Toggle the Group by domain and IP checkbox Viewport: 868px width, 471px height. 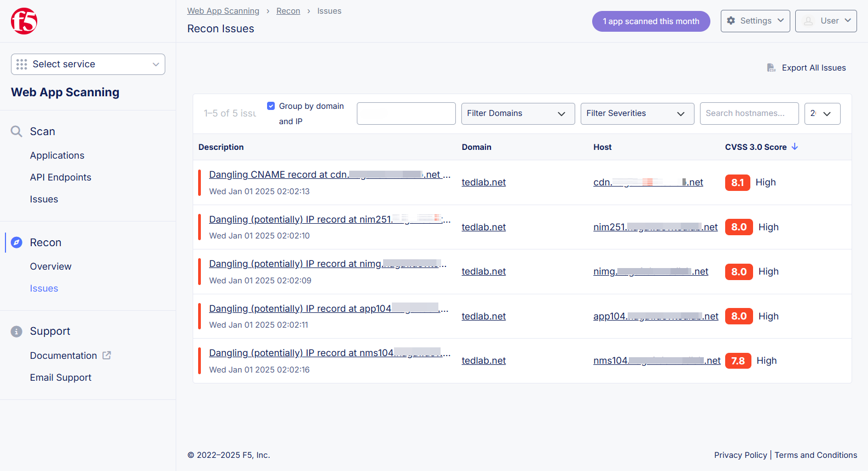click(x=271, y=106)
